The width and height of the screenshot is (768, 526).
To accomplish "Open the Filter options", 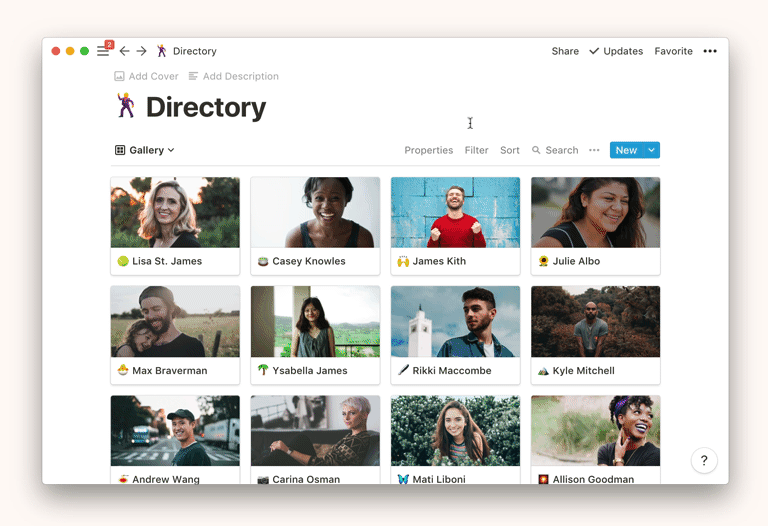I will coord(476,150).
